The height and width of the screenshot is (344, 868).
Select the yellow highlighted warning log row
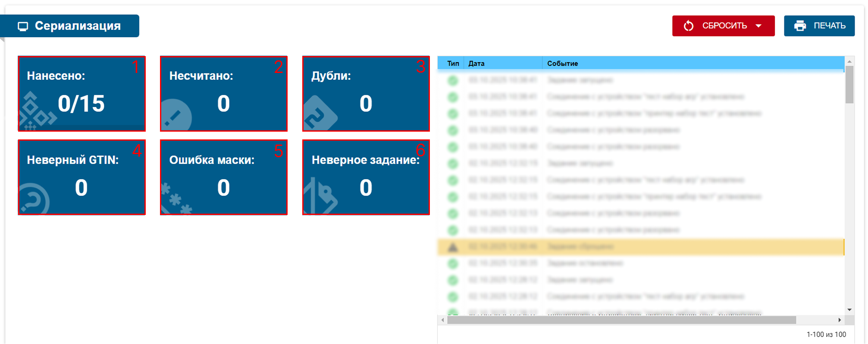click(641, 247)
